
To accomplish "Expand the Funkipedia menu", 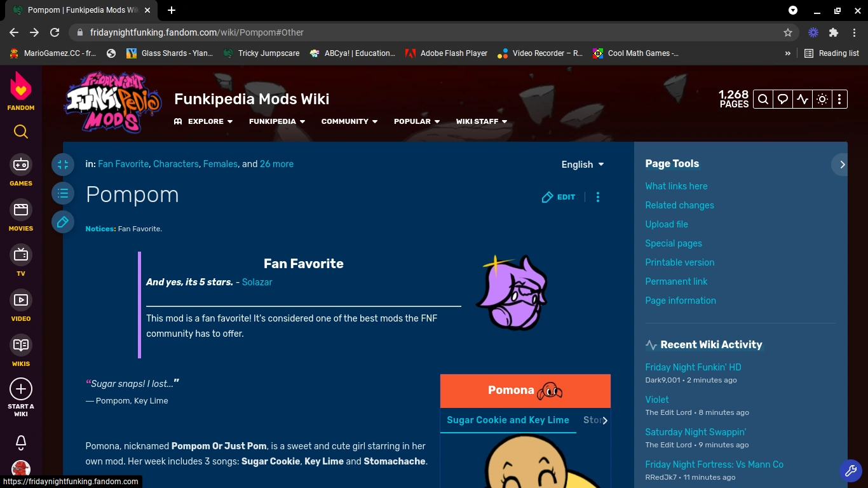I will tap(277, 121).
